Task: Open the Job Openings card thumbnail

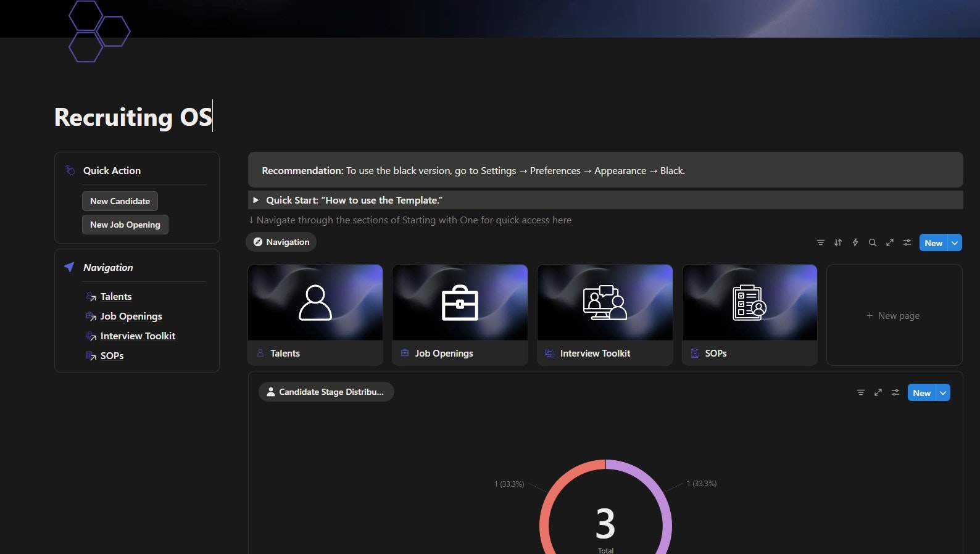Action: 460,302
